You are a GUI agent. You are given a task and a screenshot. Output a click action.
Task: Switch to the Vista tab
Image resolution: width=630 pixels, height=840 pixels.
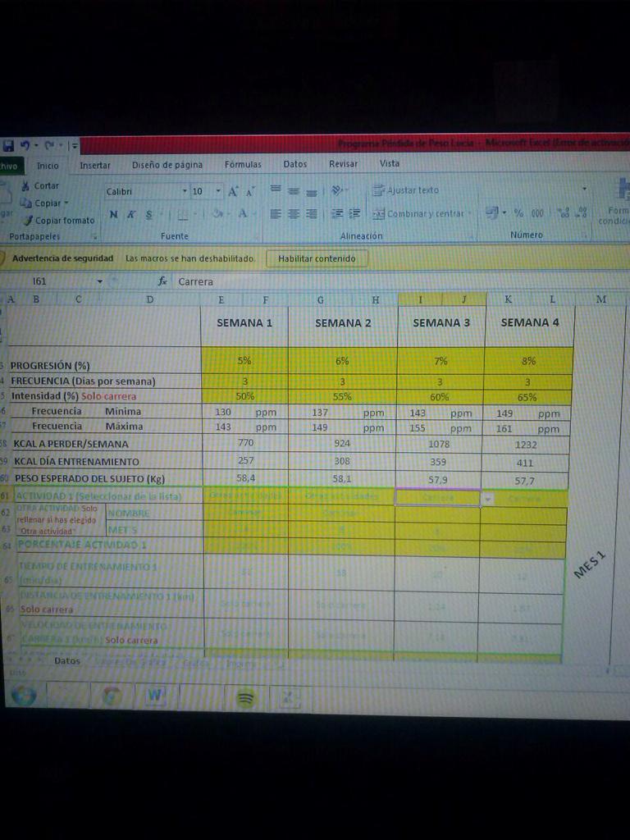(390, 163)
